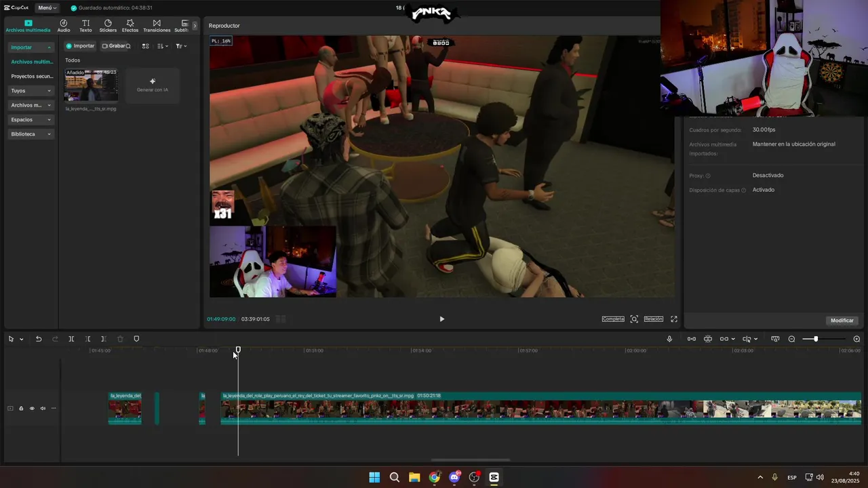Screen dimensions: 868x488
Task: Open the media filter dropdown
Action: pyautogui.click(x=181, y=46)
